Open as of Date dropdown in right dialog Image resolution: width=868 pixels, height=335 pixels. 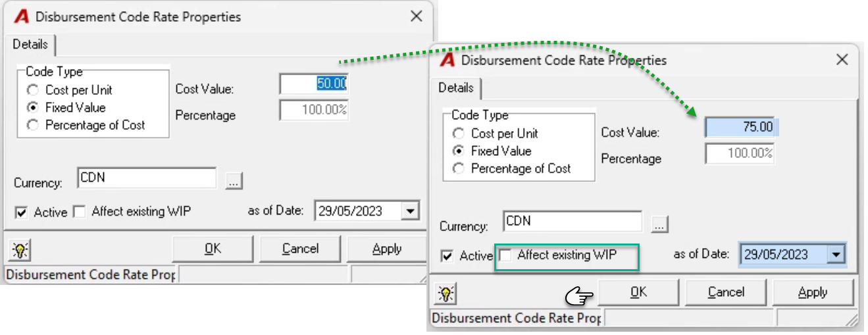(836, 255)
